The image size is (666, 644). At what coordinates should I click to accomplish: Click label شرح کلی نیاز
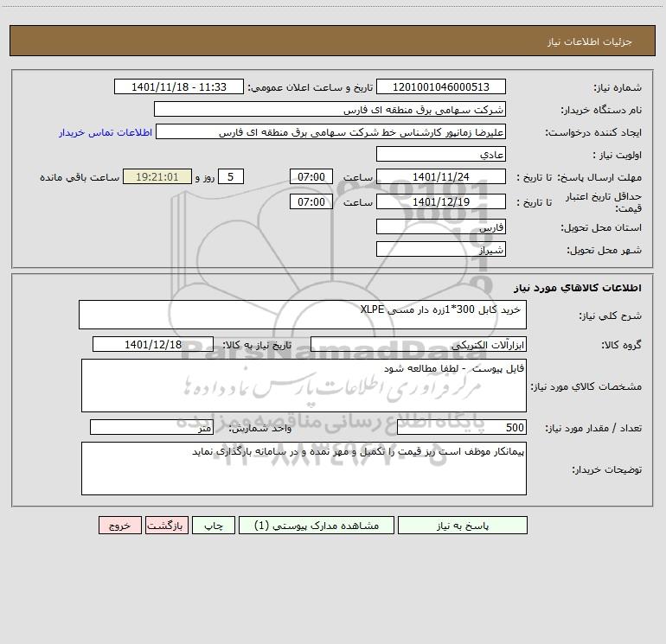tap(611, 316)
